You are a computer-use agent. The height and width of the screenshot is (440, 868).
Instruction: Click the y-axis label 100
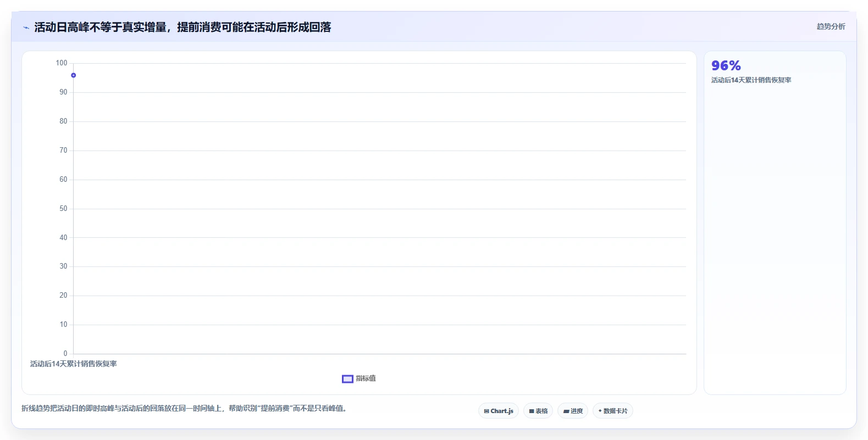[62, 63]
